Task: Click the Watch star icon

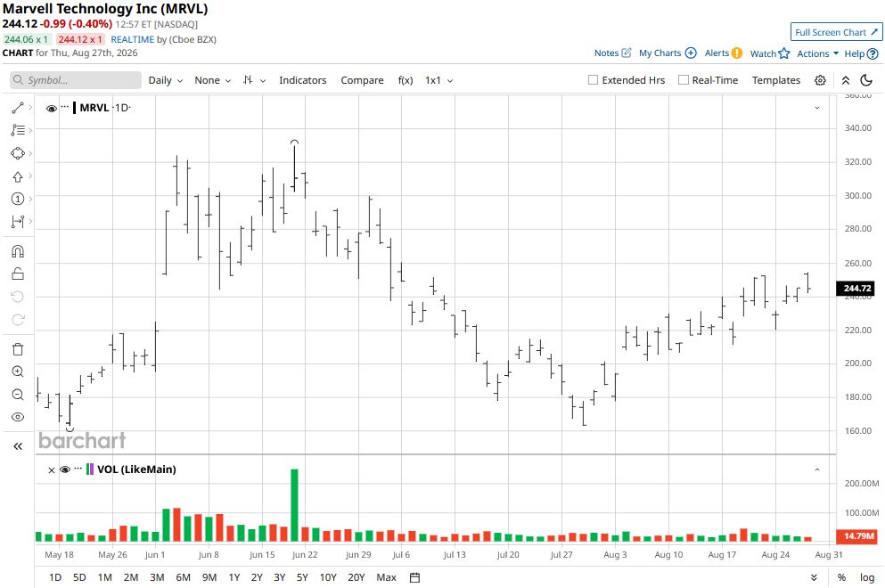Action: tap(784, 53)
